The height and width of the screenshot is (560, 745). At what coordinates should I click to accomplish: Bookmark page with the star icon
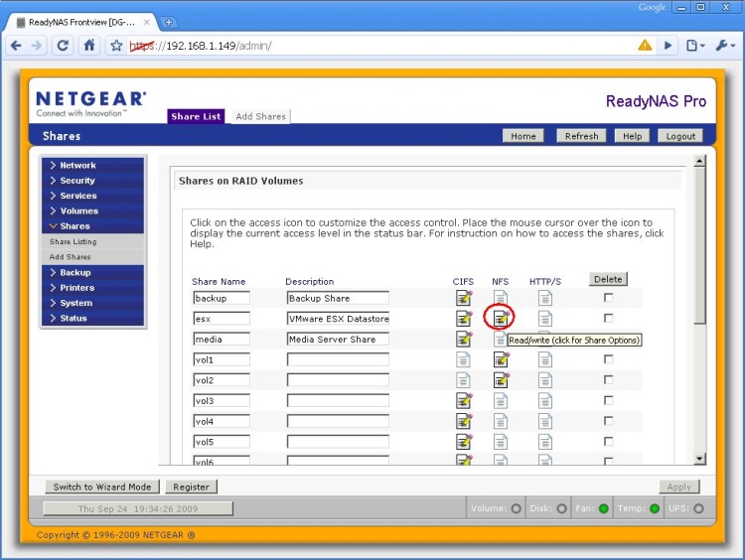click(x=116, y=46)
